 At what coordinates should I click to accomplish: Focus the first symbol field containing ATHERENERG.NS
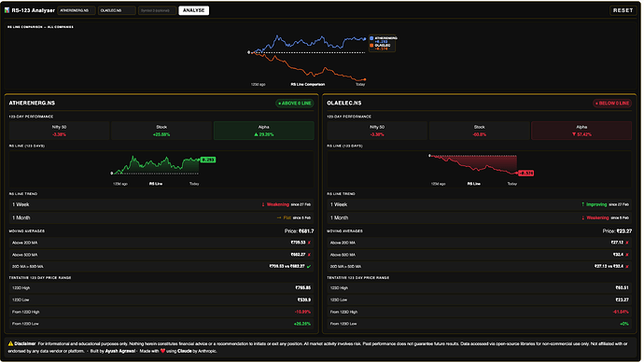pos(77,10)
